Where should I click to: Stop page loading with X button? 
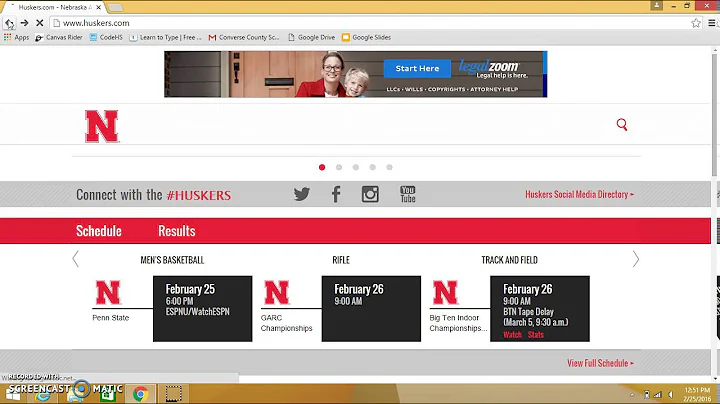[x=39, y=23]
